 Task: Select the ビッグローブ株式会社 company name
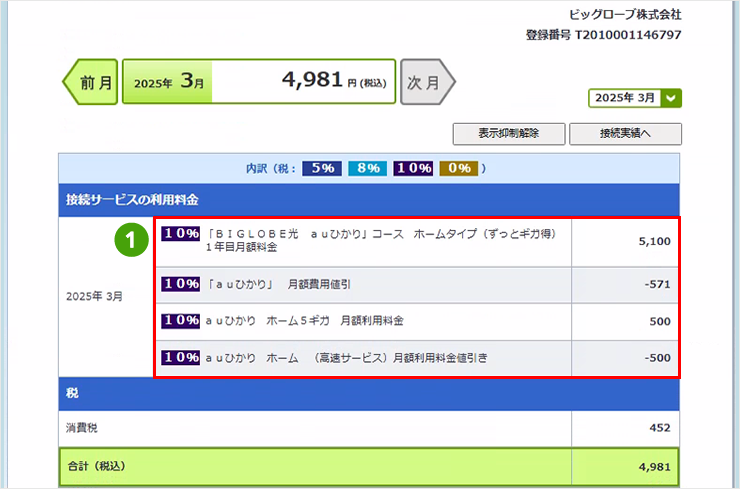pyautogui.click(x=625, y=15)
